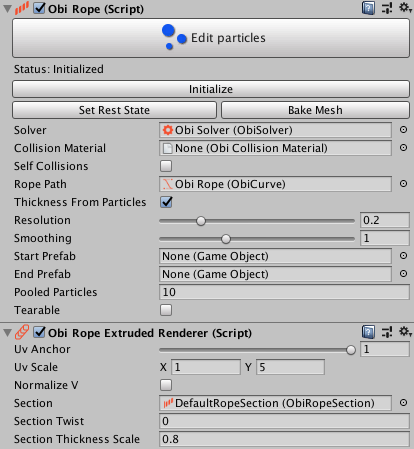This screenshot has height=449, width=414.
Task: Open object picker for Solver field
Action: pyautogui.click(x=403, y=130)
